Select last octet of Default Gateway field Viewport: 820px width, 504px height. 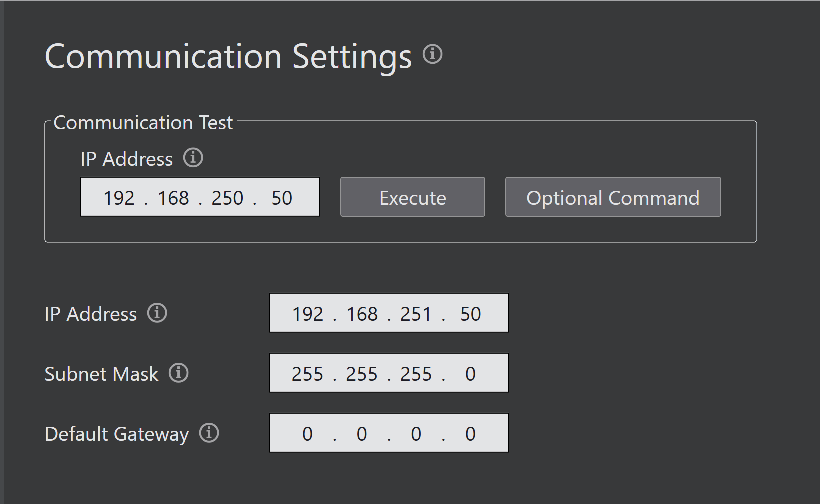pyautogui.click(x=470, y=434)
